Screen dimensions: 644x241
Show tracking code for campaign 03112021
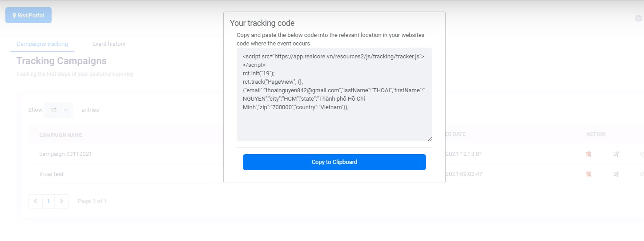click(641, 154)
